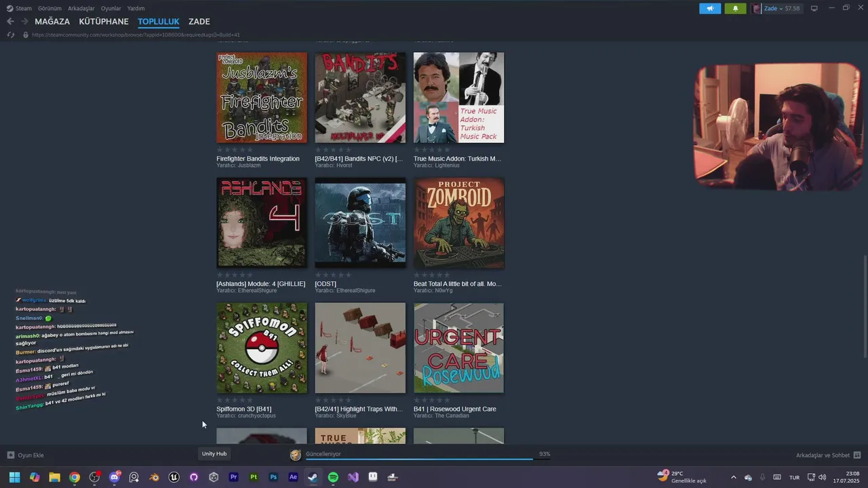Go forward with the Steam forward arrow

click(24, 22)
